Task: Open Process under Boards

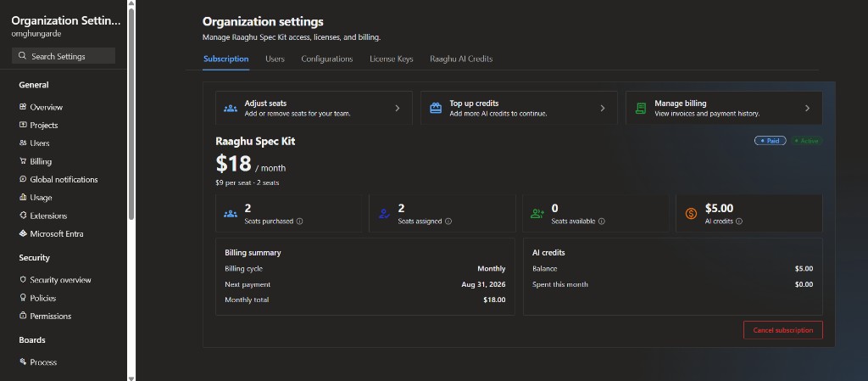Action: coord(43,361)
